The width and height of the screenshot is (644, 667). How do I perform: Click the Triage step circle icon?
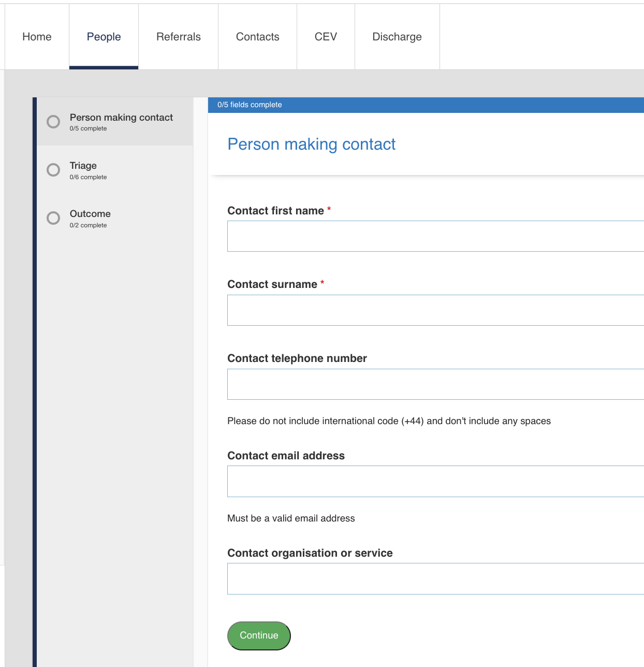click(x=53, y=170)
